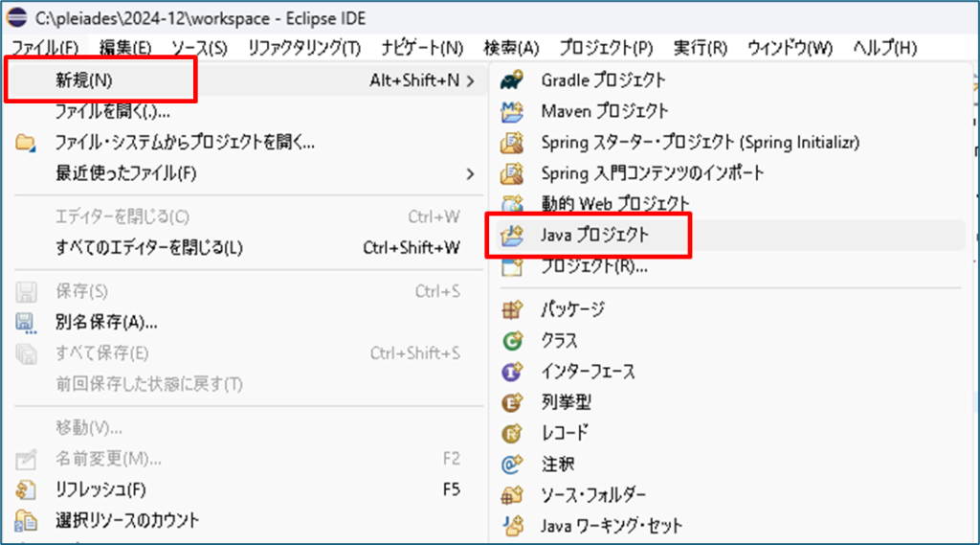Open the リファクタリング(T) menu

(x=303, y=48)
